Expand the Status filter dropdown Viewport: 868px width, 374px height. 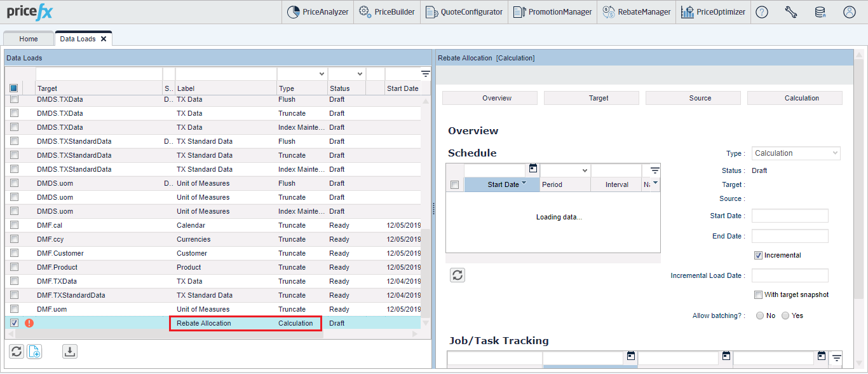[360, 74]
